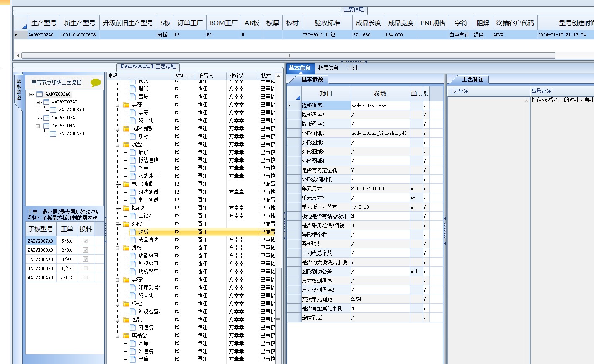Click the 项目 column header in parameters
The height and width of the screenshot is (364, 594).
pyautogui.click(x=326, y=93)
